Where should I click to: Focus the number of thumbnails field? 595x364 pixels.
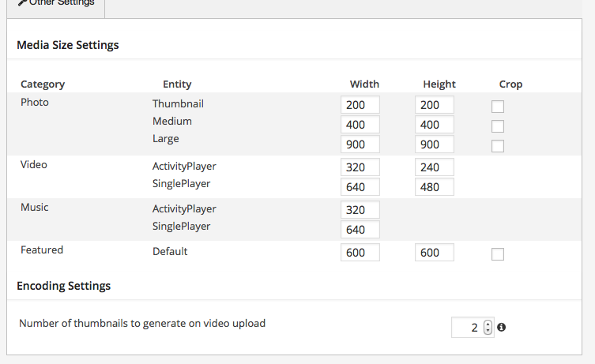pos(467,327)
